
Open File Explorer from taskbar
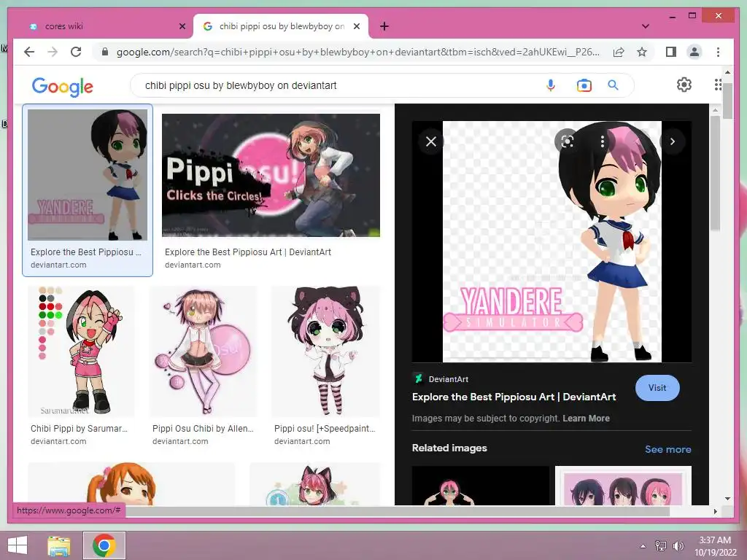tap(59, 545)
